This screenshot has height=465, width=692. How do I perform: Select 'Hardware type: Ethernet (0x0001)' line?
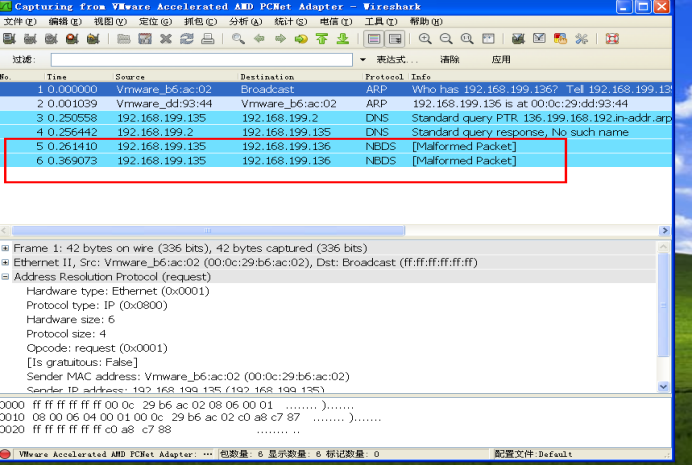point(118,291)
